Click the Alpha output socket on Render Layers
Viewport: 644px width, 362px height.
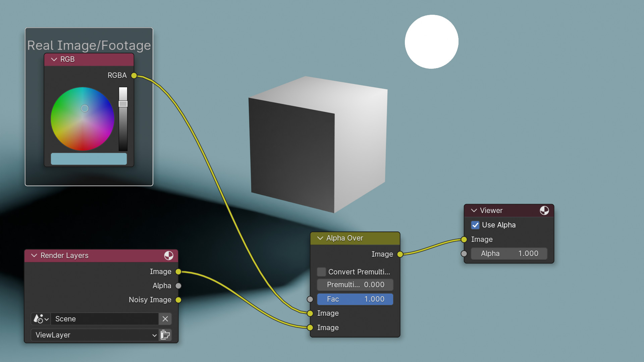[x=178, y=286]
